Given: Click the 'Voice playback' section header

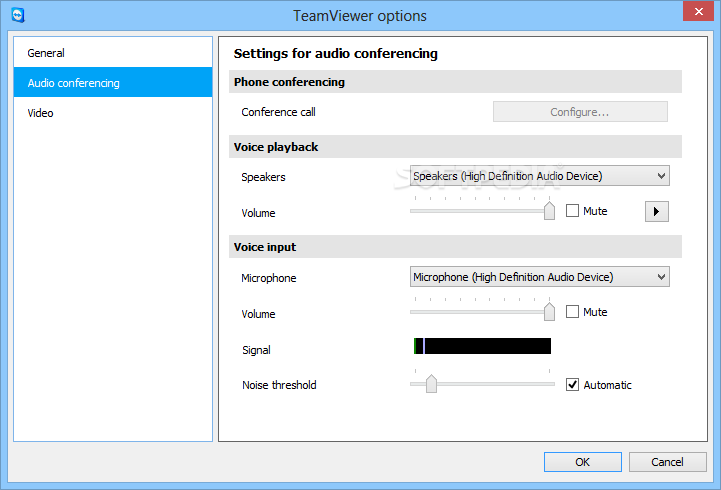Looking at the screenshot, I should pyautogui.click(x=455, y=147).
